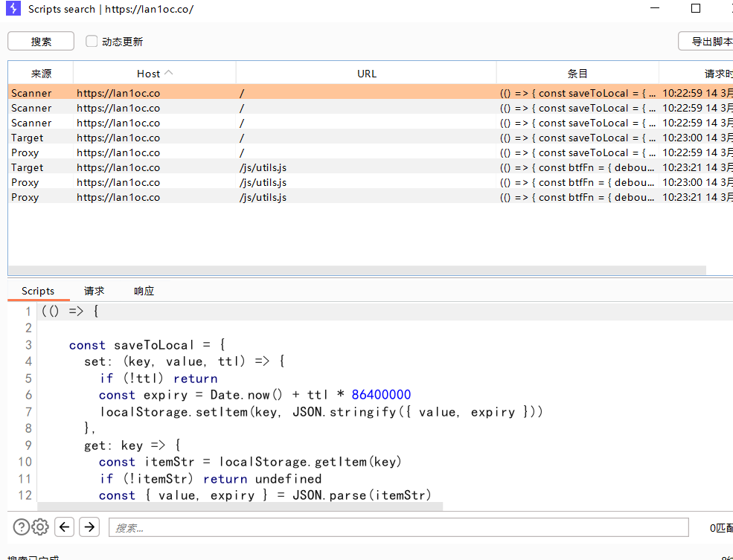Enable the 动态更新 checkbox

(x=92, y=42)
